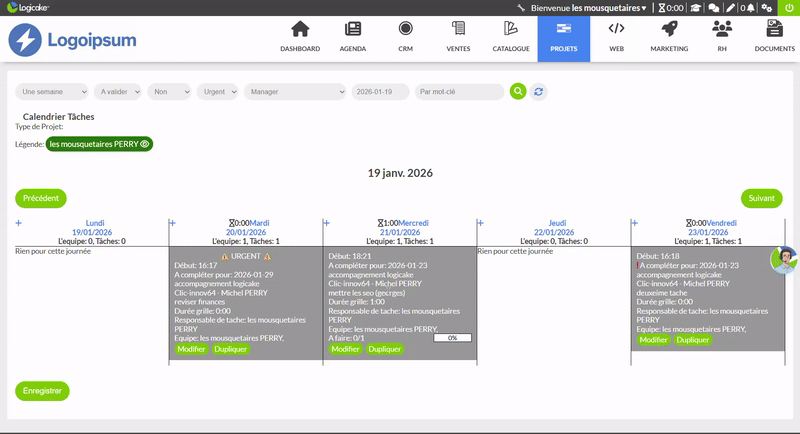Screen dimensions: 800x434
Task: Open the Manager filter dropdown
Action: click(x=296, y=91)
